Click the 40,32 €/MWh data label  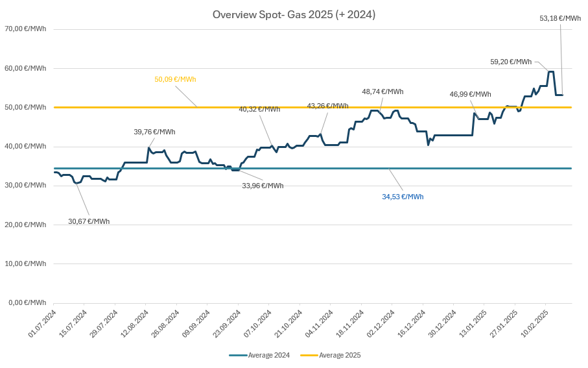pos(259,109)
